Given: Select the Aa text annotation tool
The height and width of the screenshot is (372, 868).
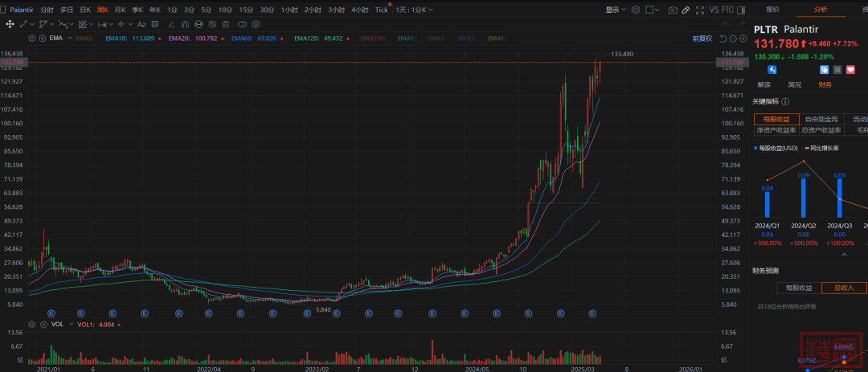Looking at the screenshot, I should [x=141, y=24].
